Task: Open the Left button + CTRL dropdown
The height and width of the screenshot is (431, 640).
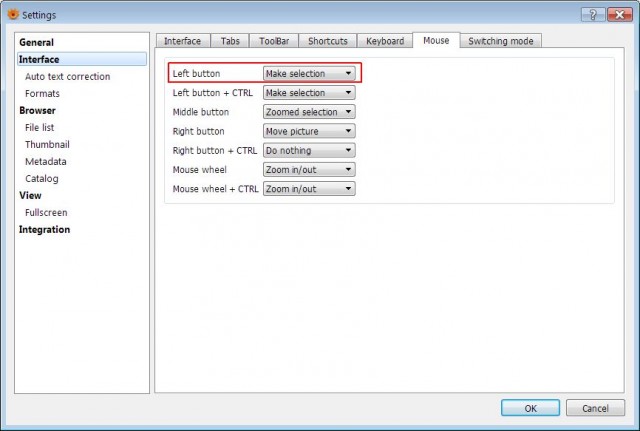Action: (x=309, y=93)
